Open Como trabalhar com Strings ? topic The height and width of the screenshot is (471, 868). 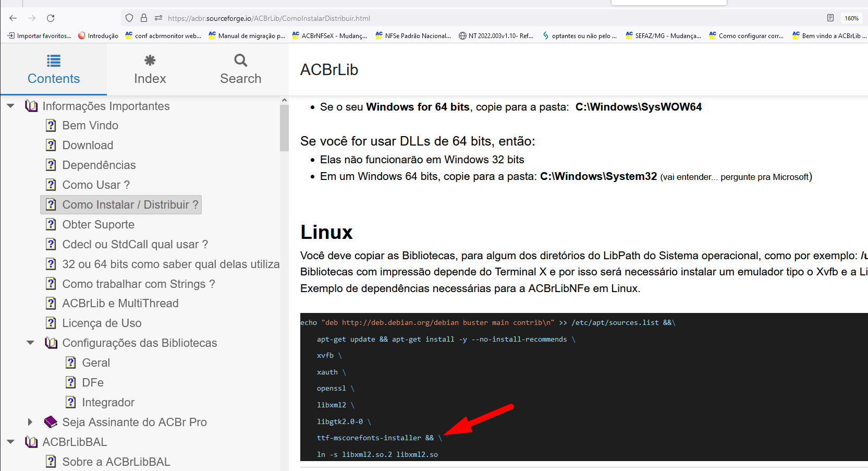(x=130, y=284)
